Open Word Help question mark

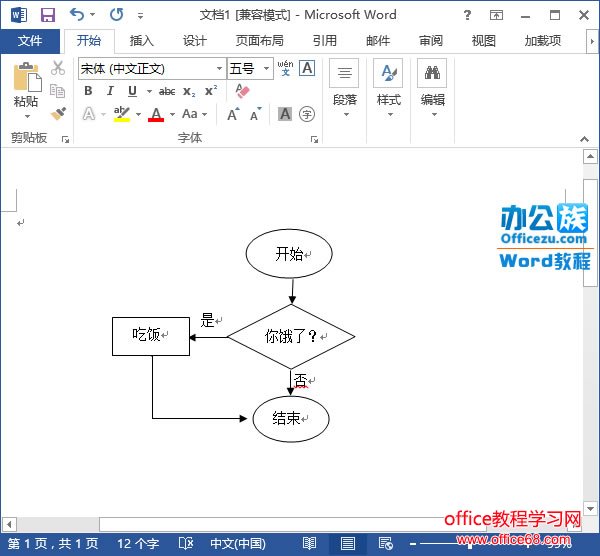[467, 15]
